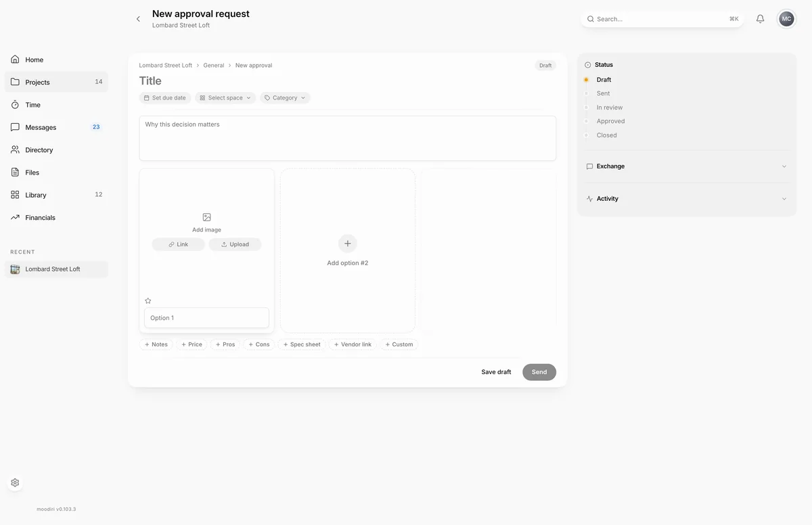Screen dimensions: 812x525
Task: Open Time in the sidebar
Action: tap(56, 105)
